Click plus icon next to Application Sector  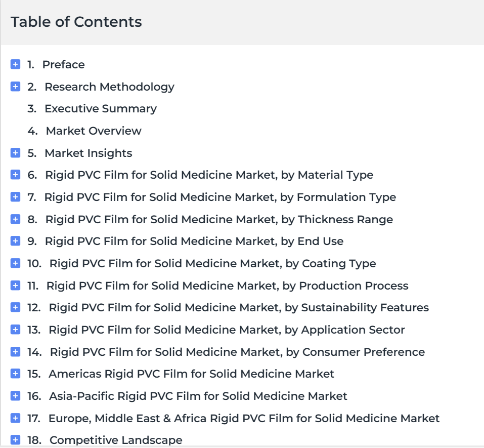(x=16, y=330)
